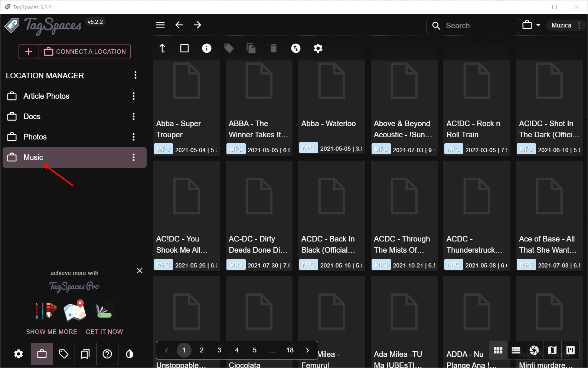Toggle dark/light theme drop icon
The image size is (588, 368).
tap(130, 354)
